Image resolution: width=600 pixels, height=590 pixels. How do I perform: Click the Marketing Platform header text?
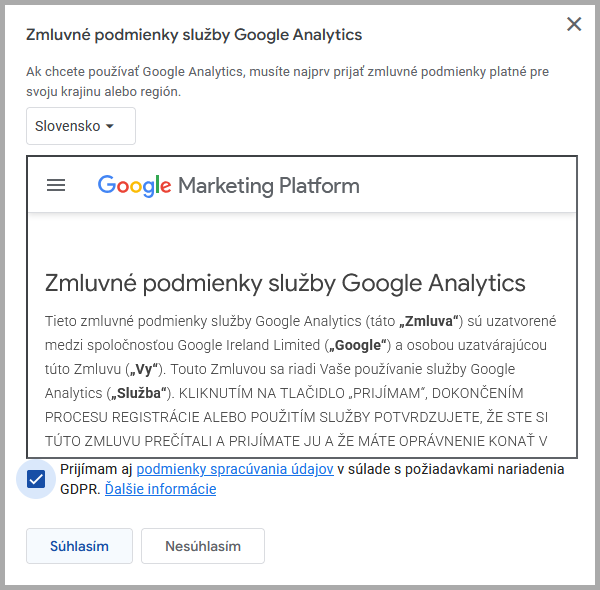pos(268,185)
